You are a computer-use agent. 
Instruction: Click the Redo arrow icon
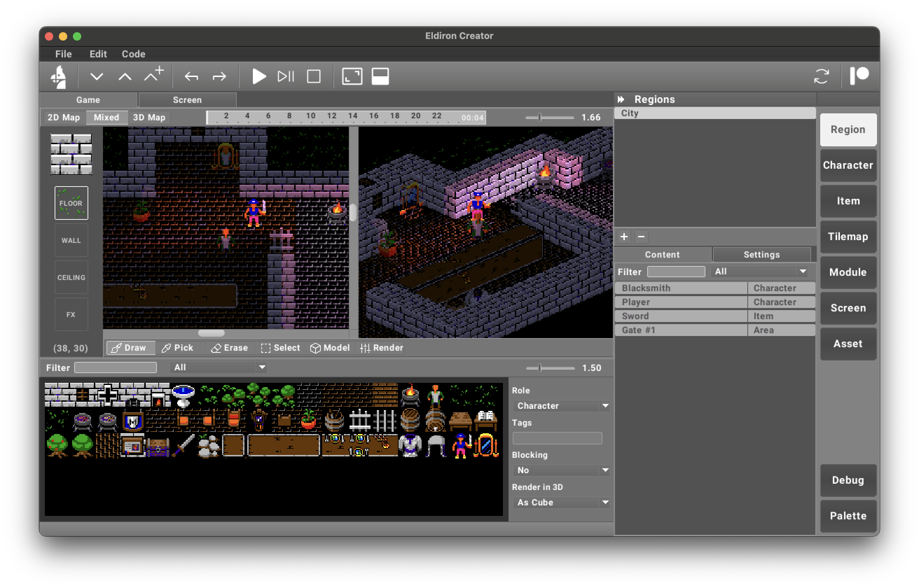pyautogui.click(x=219, y=77)
